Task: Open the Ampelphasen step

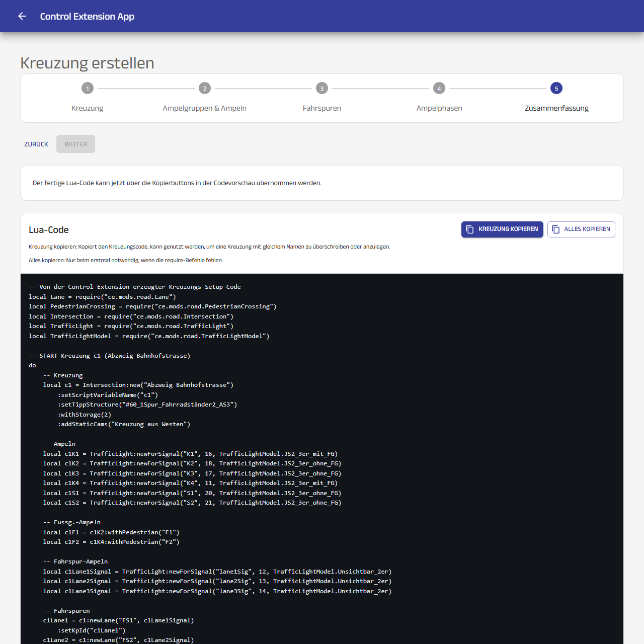Action: coord(439,108)
